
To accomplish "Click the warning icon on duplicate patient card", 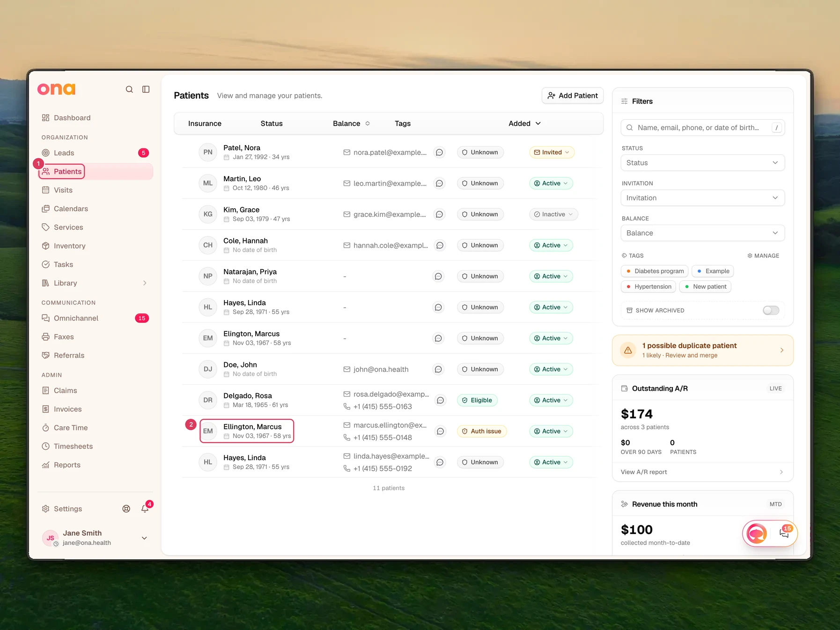I will tap(628, 351).
